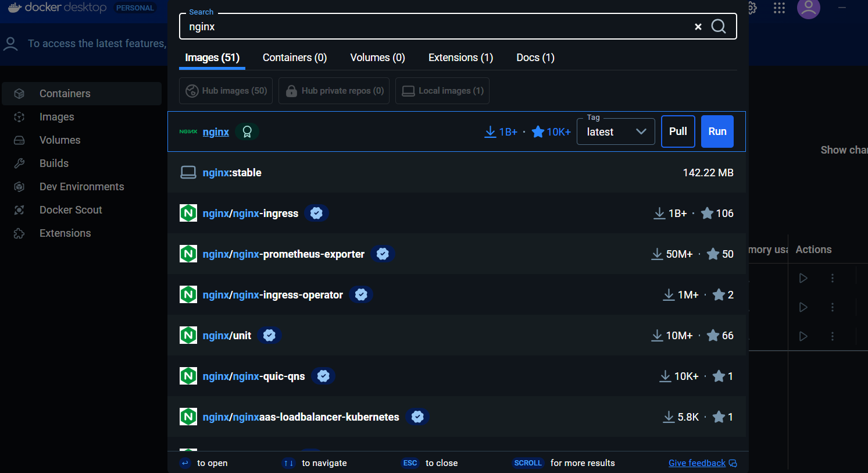Open the user account avatar

pyautogui.click(x=808, y=8)
